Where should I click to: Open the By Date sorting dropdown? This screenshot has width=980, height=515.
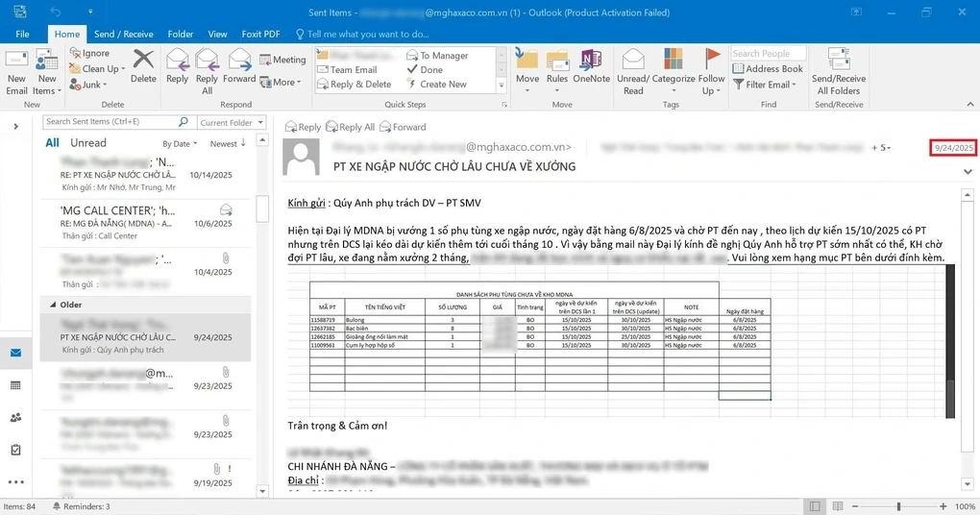point(180,143)
